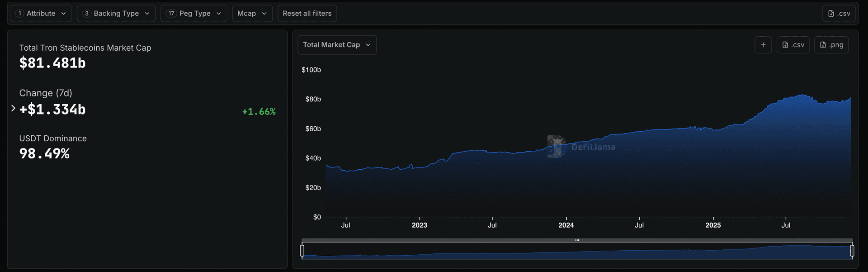
Task: Expand the Change (7d) row chevron
Action: (x=13, y=108)
